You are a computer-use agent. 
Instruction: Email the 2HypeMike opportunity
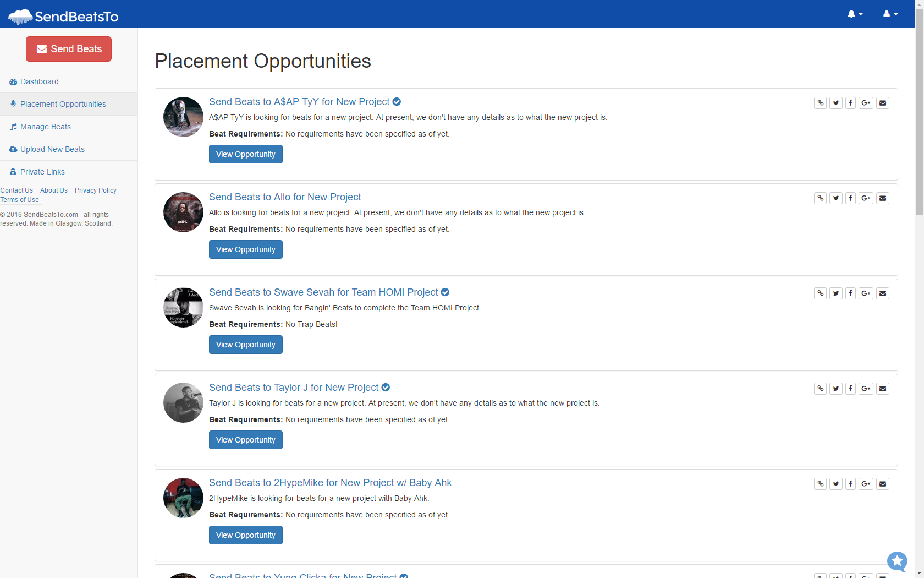883,484
